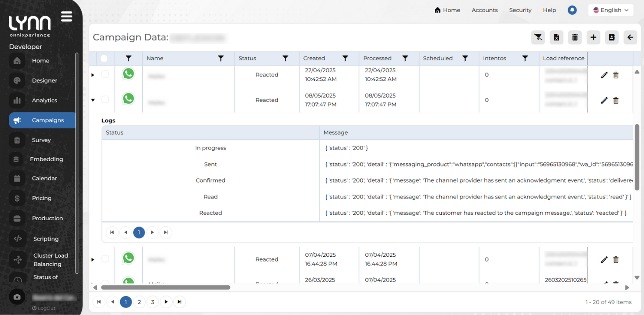Open Calendar in the sidebar

(x=42, y=178)
